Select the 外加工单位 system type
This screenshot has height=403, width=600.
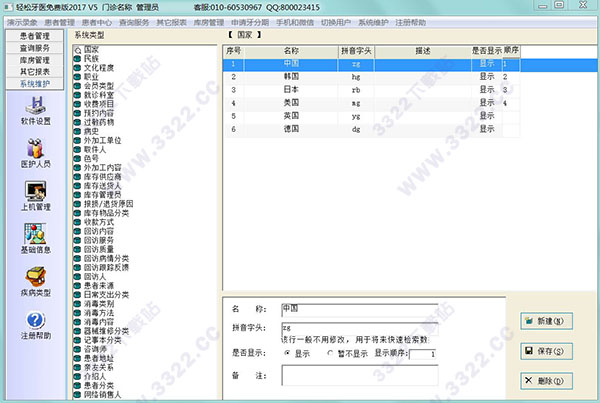[103, 140]
